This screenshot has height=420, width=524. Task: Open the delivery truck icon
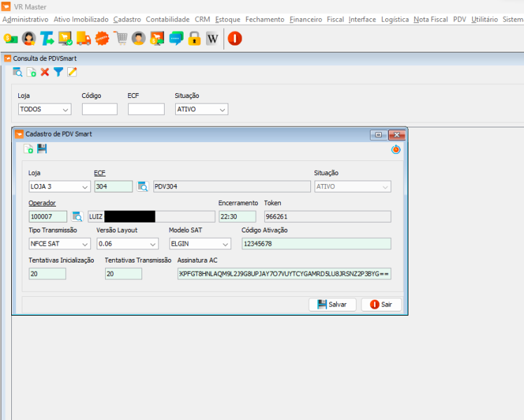pyautogui.click(x=83, y=38)
